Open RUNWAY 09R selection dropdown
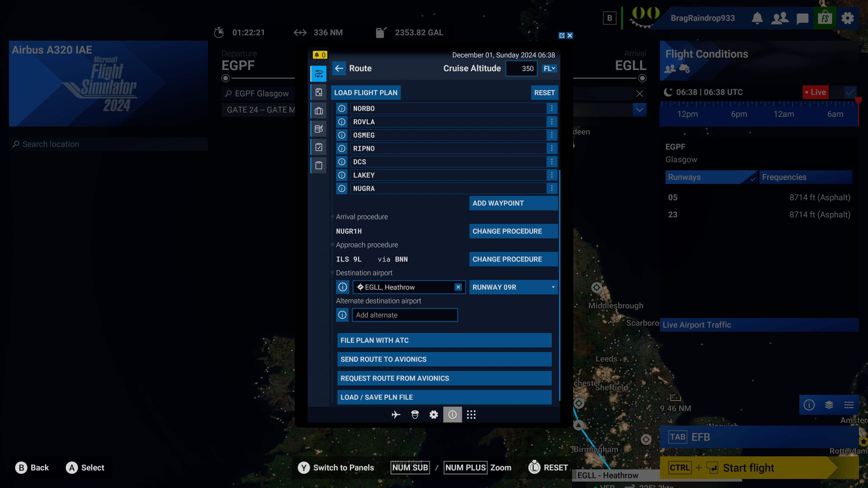The width and height of the screenshot is (868, 488). click(x=513, y=287)
